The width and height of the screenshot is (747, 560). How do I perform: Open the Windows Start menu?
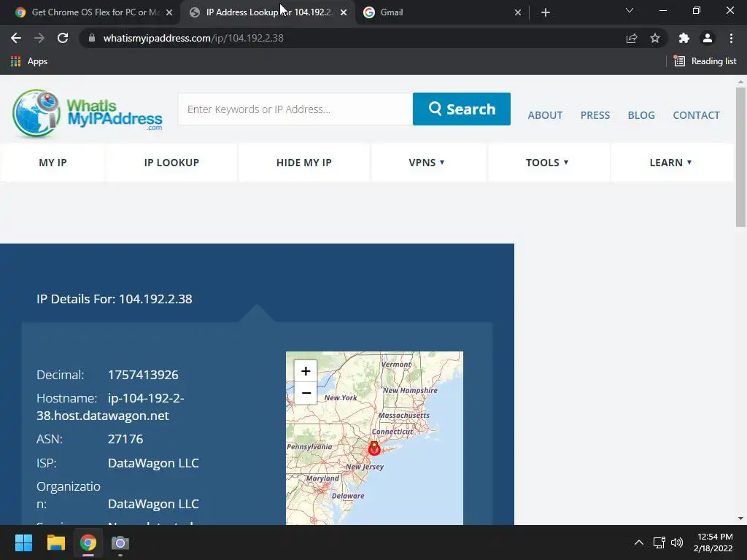pos(23,542)
